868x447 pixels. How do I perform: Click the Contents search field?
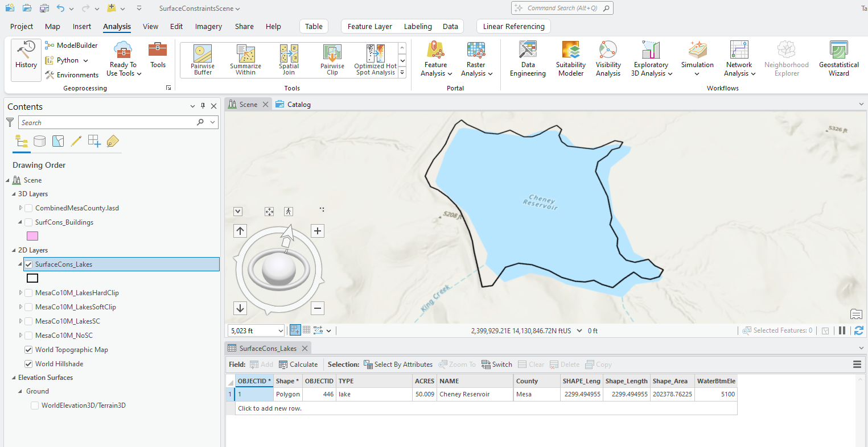(x=108, y=122)
